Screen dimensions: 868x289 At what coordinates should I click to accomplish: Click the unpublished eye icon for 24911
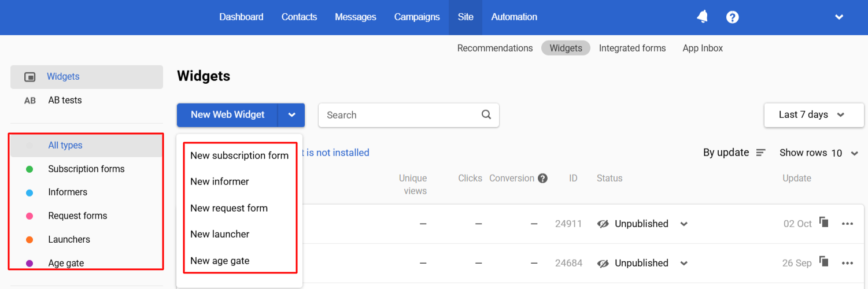pos(603,224)
